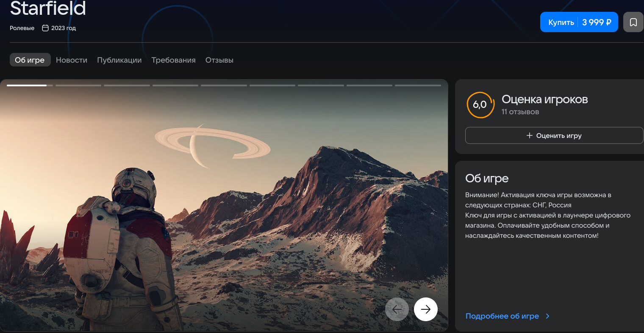Jump to the second carousel progress segment
This screenshot has width=644, height=333.
[x=78, y=85]
